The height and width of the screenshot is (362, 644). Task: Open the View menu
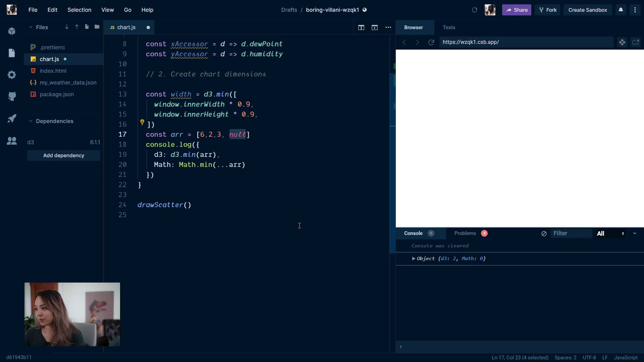click(107, 10)
